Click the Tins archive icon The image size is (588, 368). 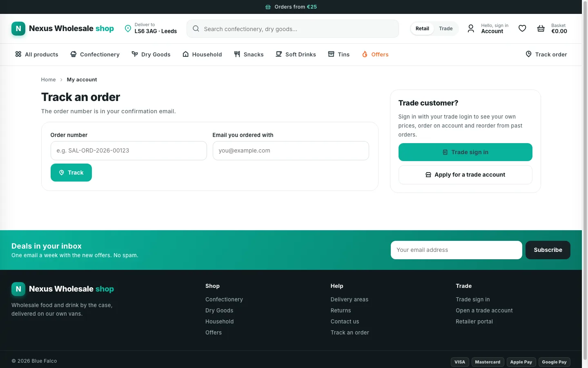331,54
